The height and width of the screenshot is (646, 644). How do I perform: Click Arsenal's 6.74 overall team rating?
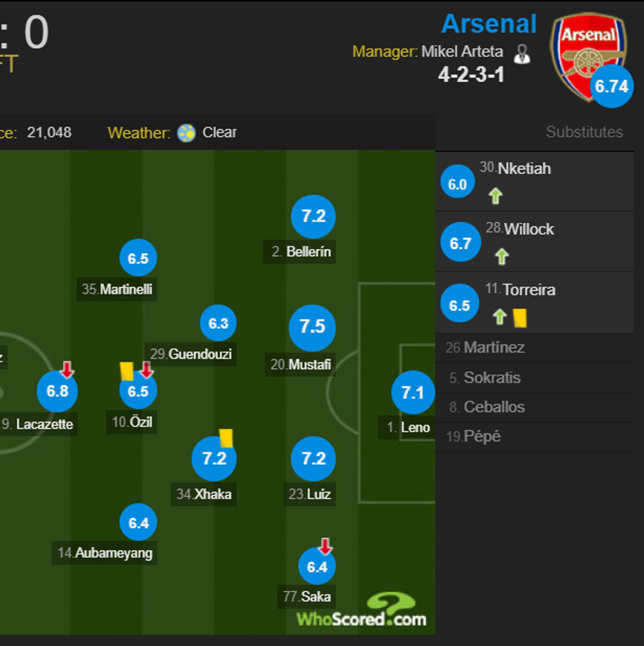(x=611, y=85)
